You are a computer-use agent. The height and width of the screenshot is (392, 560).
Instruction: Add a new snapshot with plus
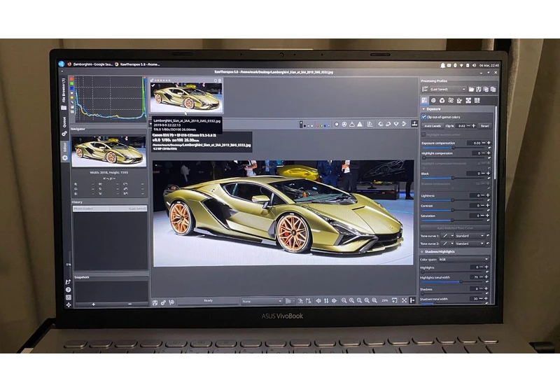93,304
